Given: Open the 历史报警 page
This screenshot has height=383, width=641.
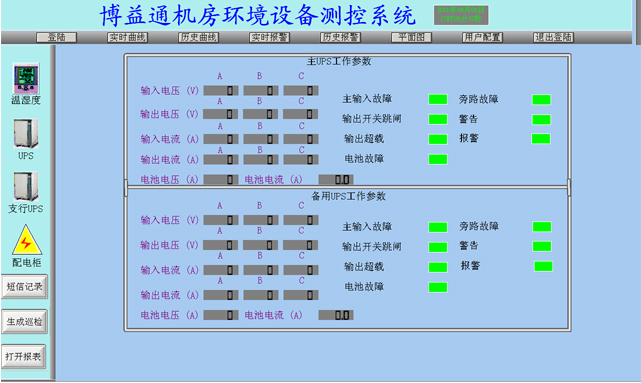Looking at the screenshot, I should [x=341, y=38].
